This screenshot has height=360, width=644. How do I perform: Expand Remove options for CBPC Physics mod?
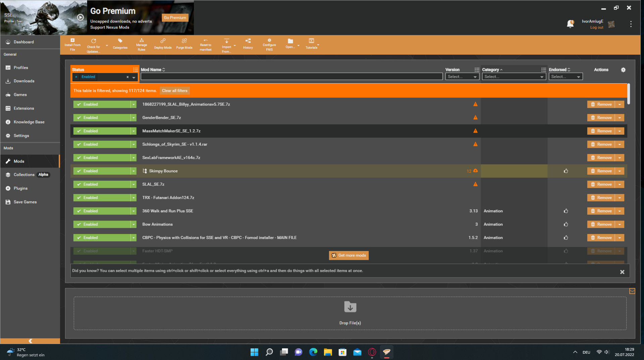click(620, 238)
